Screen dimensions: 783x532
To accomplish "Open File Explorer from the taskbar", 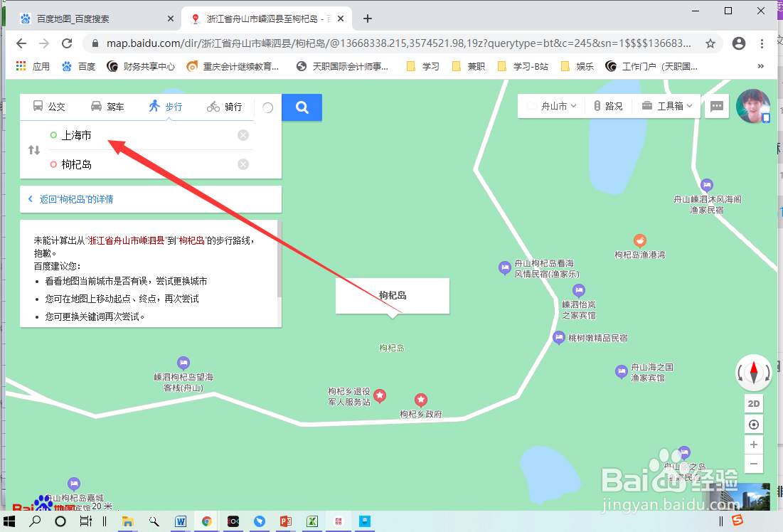I will (x=128, y=521).
